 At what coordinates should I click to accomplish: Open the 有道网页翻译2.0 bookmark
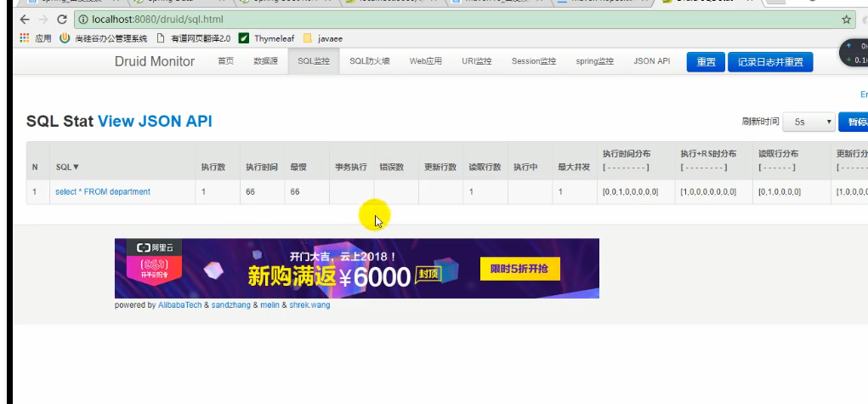click(193, 38)
